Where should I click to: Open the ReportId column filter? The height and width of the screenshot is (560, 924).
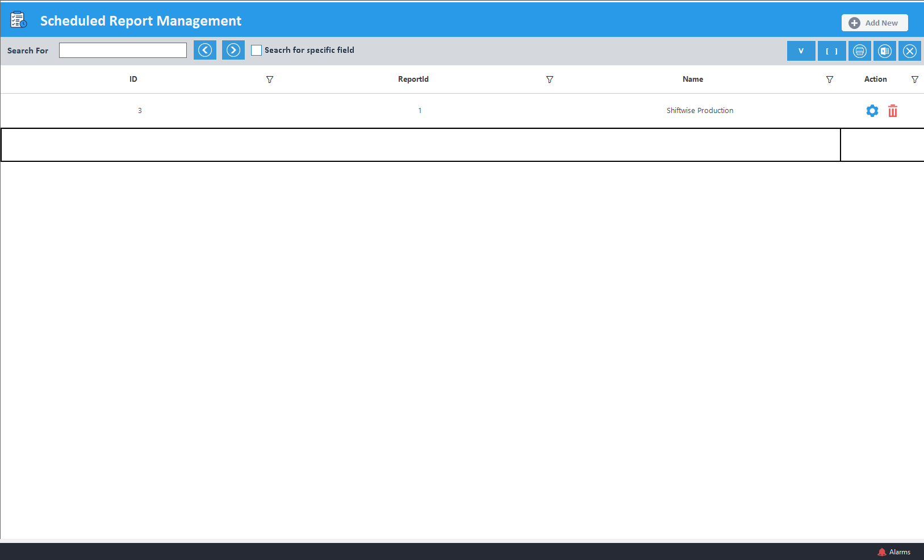pos(549,80)
